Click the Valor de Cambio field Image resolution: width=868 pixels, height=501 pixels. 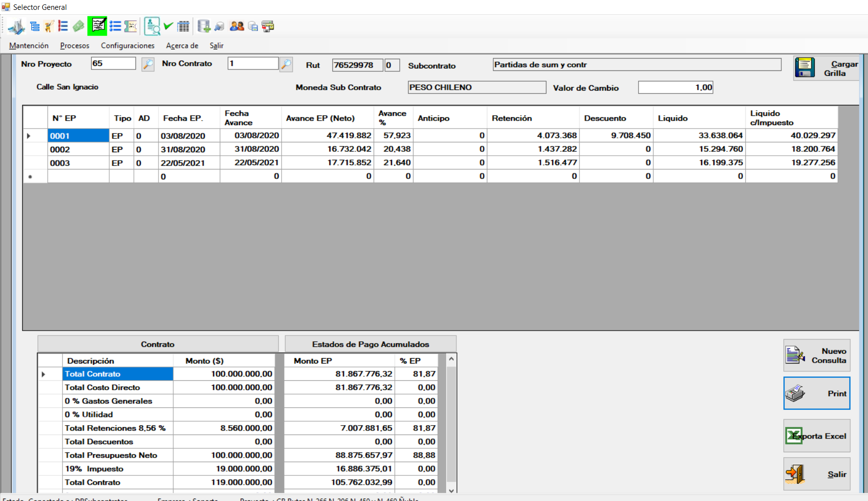click(x=675, y=87)
